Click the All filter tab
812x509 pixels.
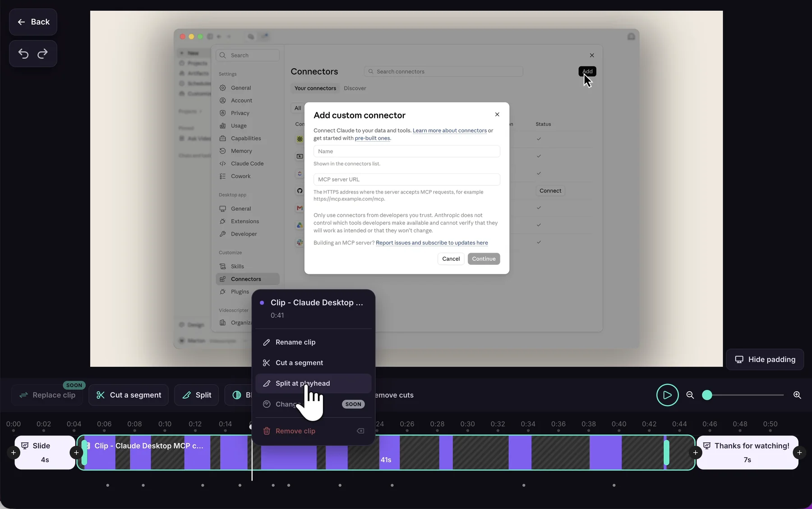pyautogui.click(x=298, y=108)
